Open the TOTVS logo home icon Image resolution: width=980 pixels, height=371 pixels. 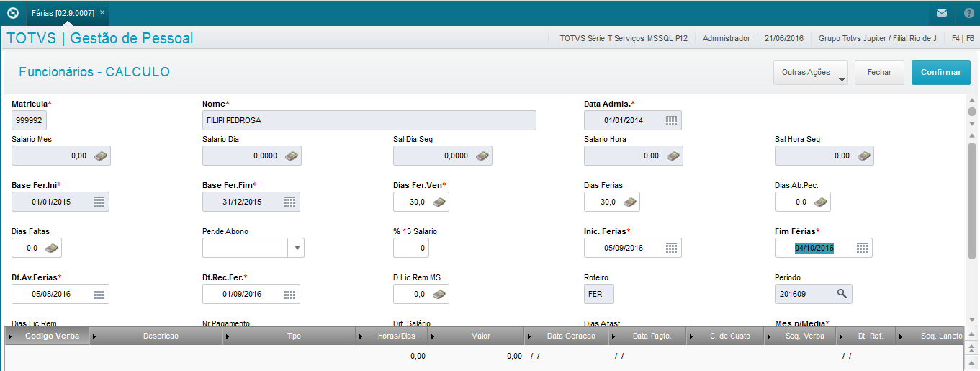coord(12,13)
